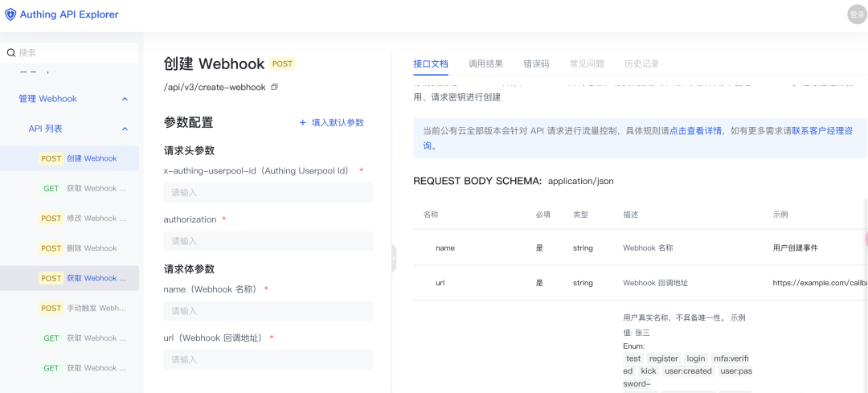Open the 错误码 tab
868x393 pixels.
tap(536, 63)
